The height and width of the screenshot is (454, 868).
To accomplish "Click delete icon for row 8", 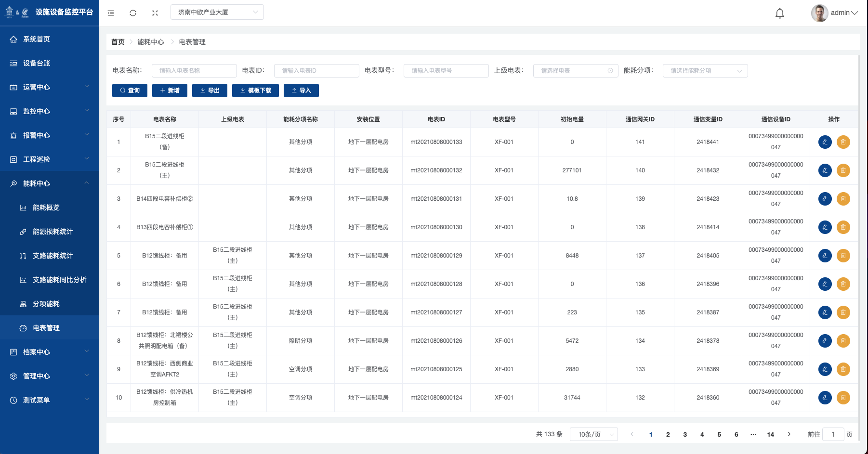I will pyautogui.click(x=843, y=341).
